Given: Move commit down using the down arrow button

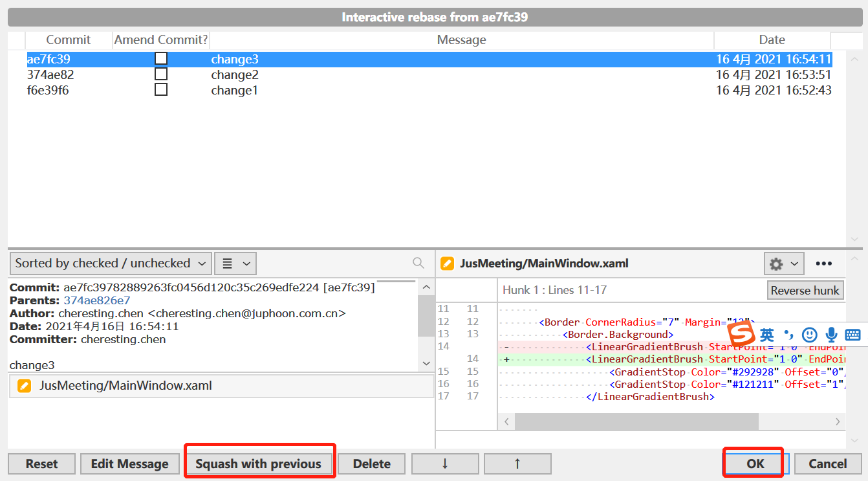Looking at the screenshot, I should click(445, 464).
